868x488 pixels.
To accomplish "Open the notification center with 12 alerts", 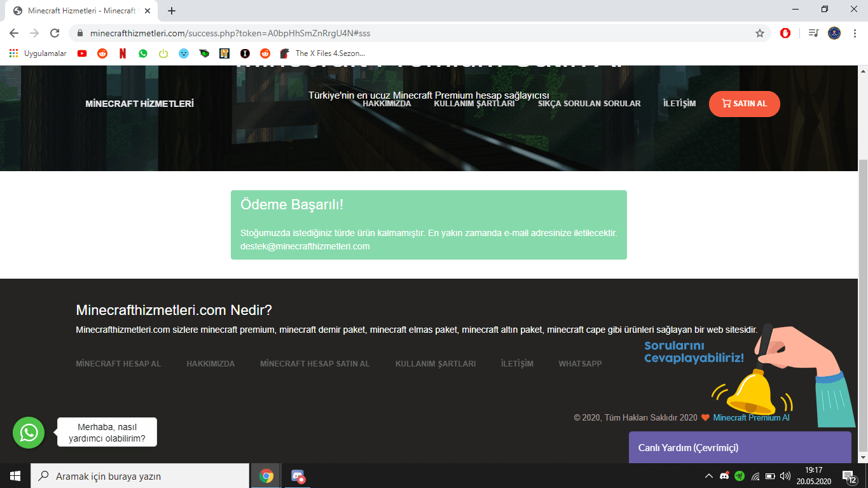I will point(849,476).
